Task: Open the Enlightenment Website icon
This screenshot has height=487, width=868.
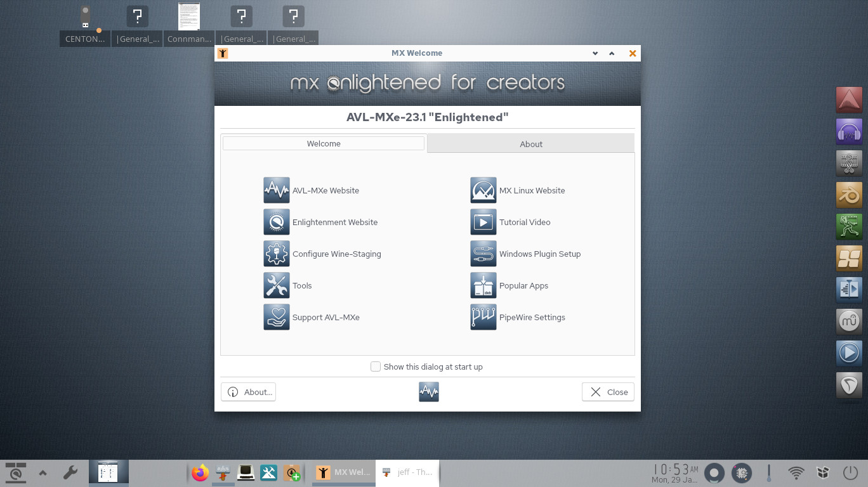Action: coord(277,222)
